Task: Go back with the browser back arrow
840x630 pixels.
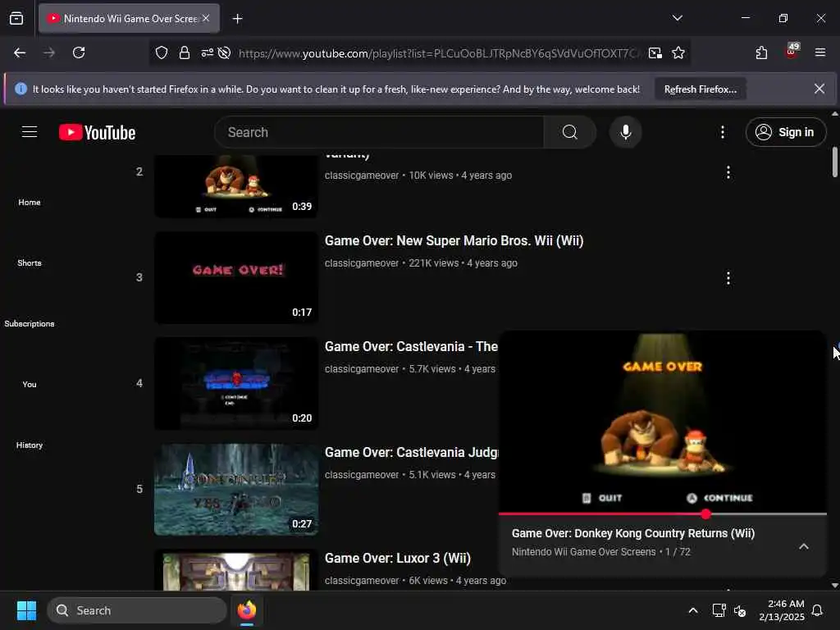Action: (x=20, y=52)
